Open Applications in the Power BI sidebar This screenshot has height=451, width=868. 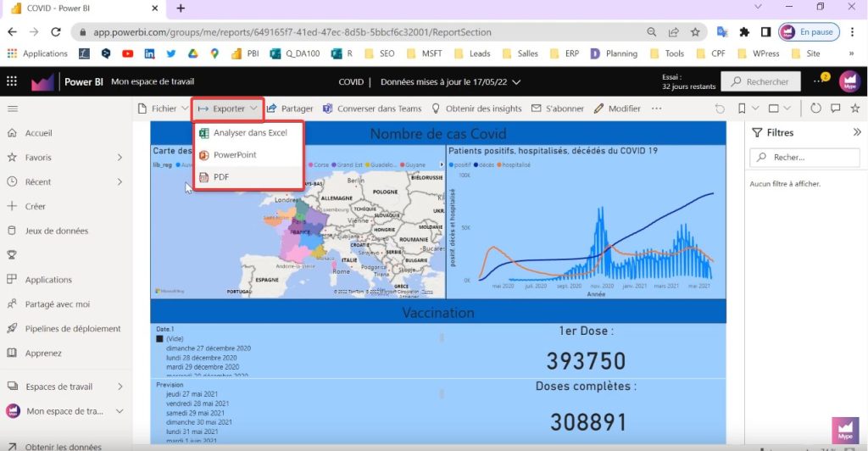pos(48,280)
